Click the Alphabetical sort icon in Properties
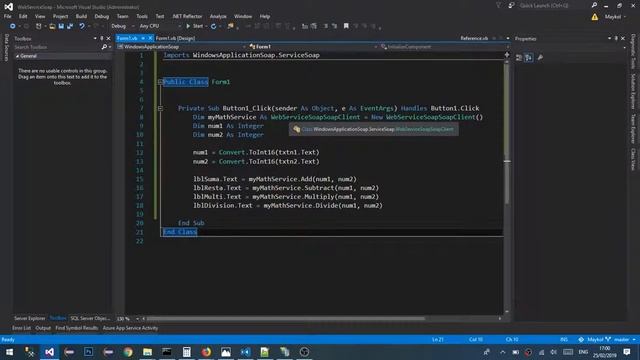The image size is (640, 360). coord(529,58)
